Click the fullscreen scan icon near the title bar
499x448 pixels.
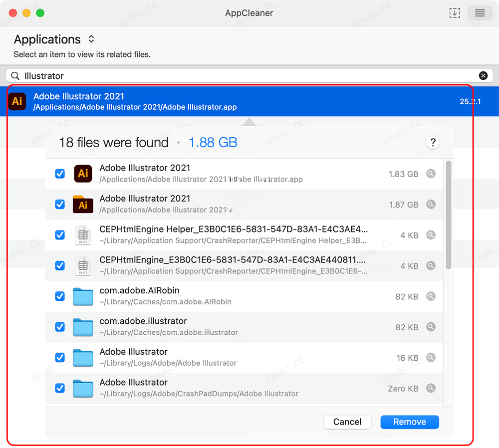coord(455,12)
